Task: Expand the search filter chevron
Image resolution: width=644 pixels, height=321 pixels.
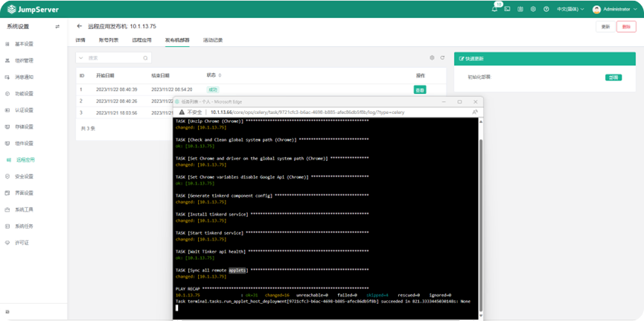Action: [x=81, y=58]
